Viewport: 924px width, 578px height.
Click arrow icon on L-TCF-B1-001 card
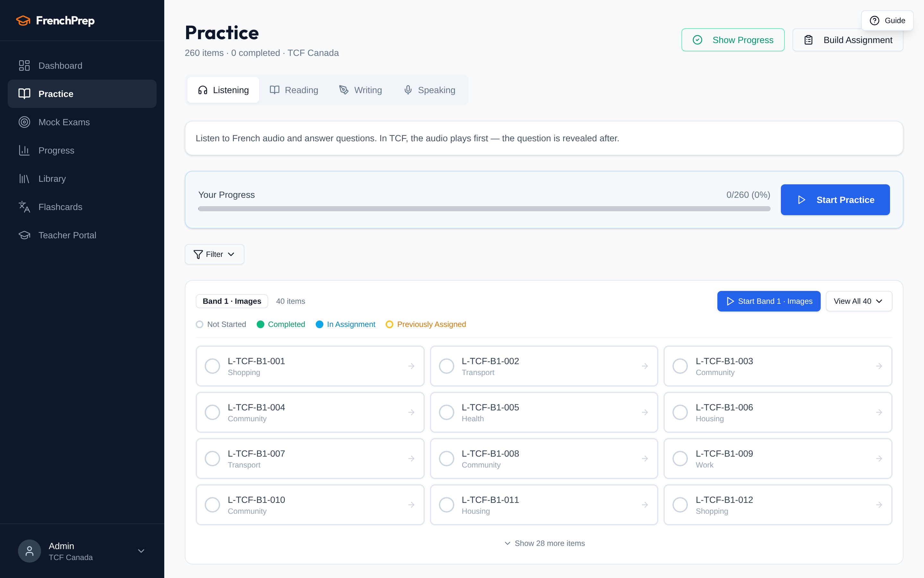(x=411, y=366)
